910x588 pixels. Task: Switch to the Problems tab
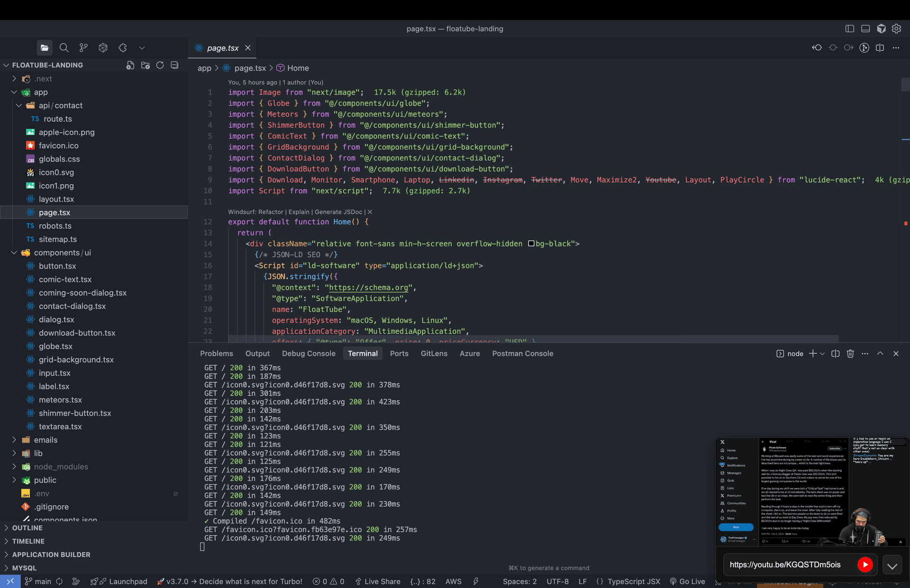click(x=216, y=353)
